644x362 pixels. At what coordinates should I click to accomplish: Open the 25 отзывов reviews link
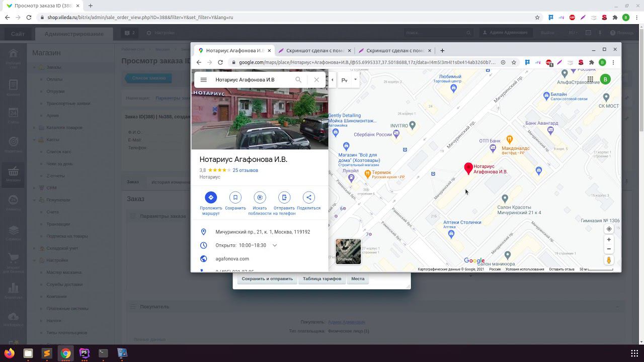point(245,170)
